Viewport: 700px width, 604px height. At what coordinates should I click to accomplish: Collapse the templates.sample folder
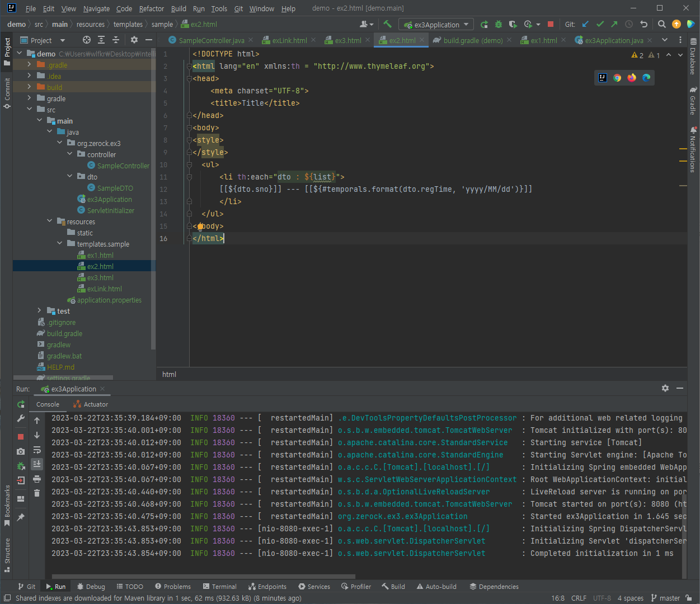tap(59, 244)
